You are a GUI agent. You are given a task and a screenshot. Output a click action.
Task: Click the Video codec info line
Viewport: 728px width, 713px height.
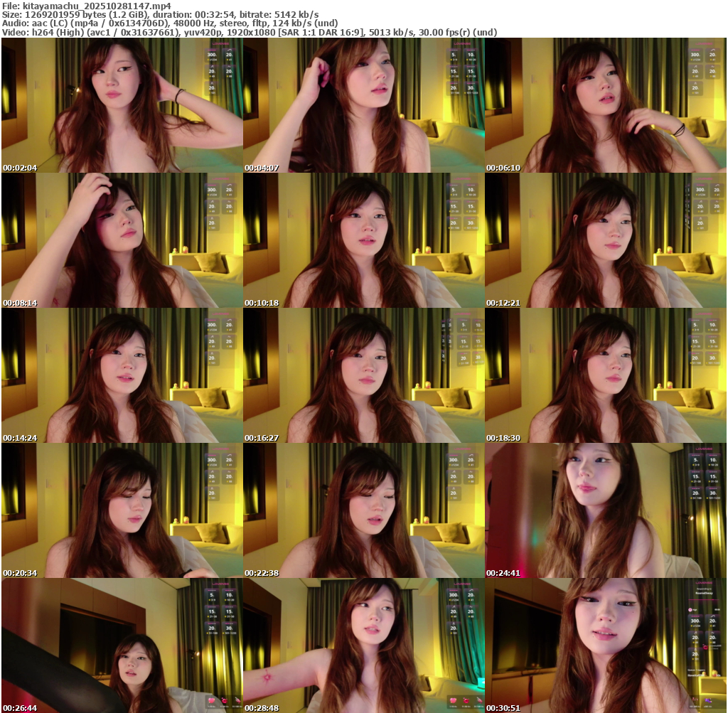pyautogui.click(x=249, y=32)
